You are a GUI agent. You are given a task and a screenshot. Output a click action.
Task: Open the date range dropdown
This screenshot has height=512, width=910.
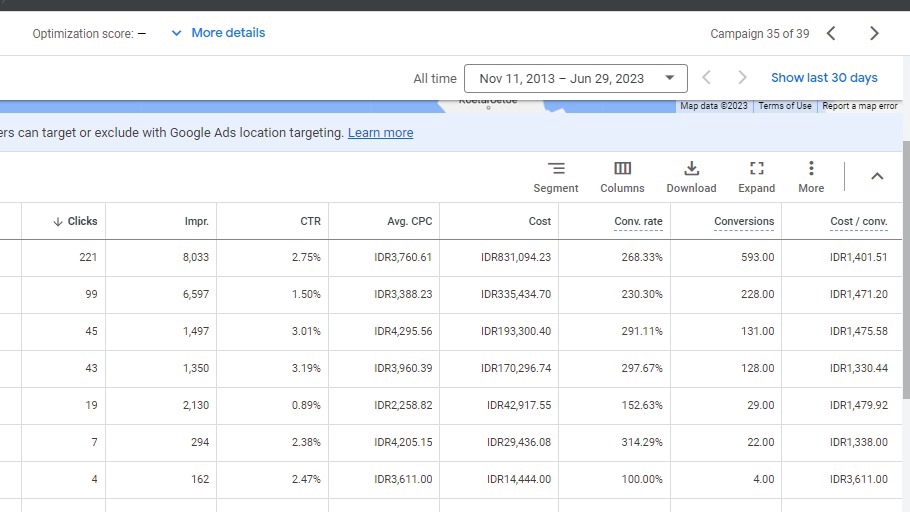[576, 78]
